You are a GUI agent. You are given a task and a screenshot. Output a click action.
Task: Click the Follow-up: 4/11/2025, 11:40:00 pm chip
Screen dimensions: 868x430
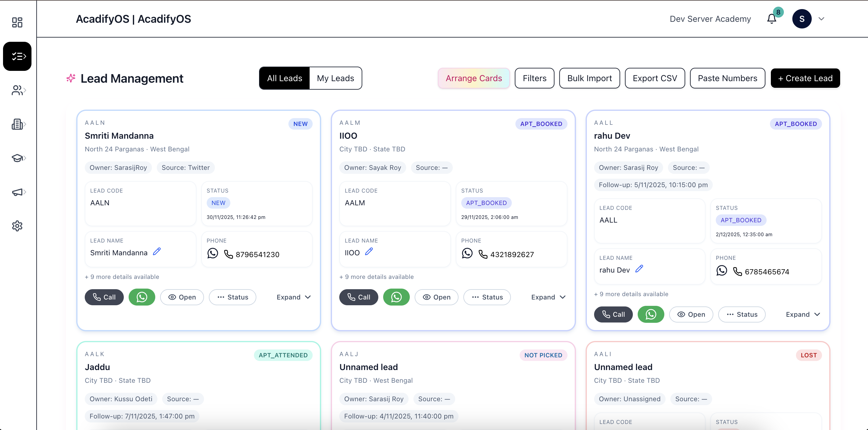pos(399,416)
